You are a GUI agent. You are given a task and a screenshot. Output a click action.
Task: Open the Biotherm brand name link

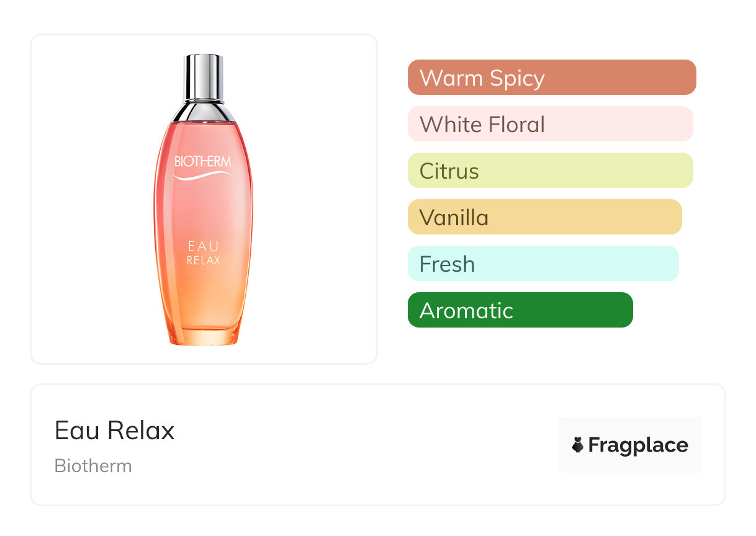tap(93, 466)
